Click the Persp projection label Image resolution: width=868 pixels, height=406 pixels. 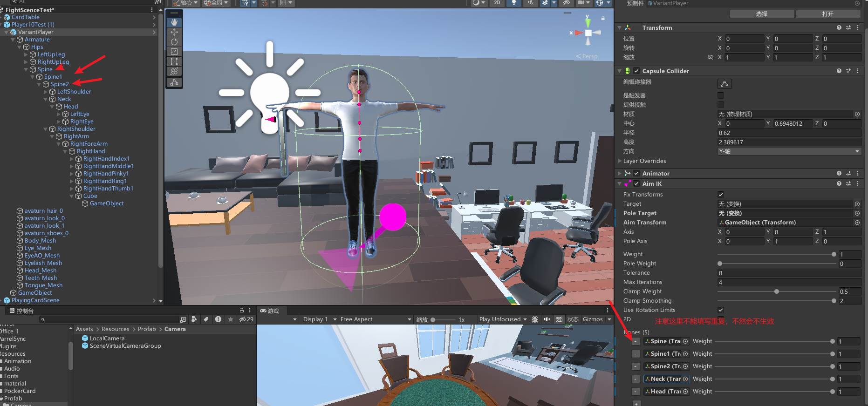[x=590, y=56]
